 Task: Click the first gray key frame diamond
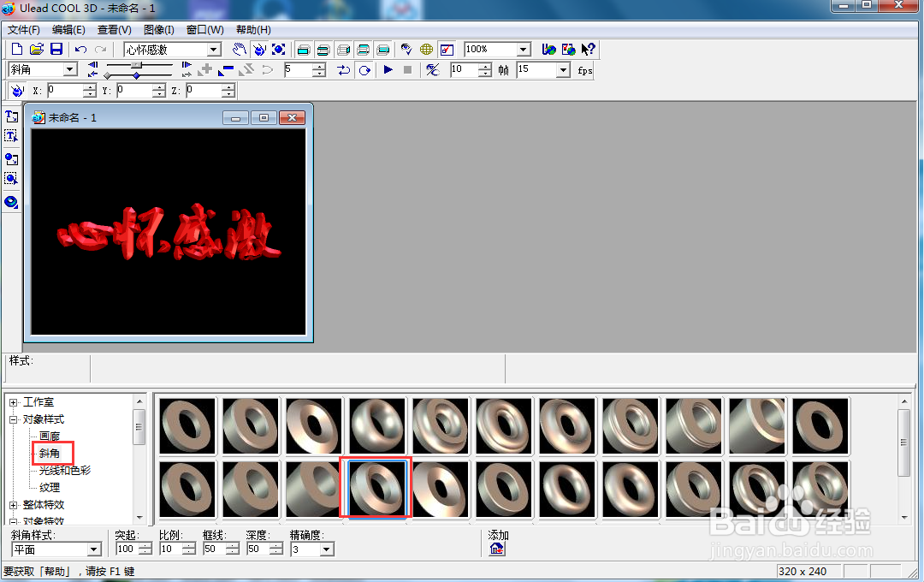point(107,75)
